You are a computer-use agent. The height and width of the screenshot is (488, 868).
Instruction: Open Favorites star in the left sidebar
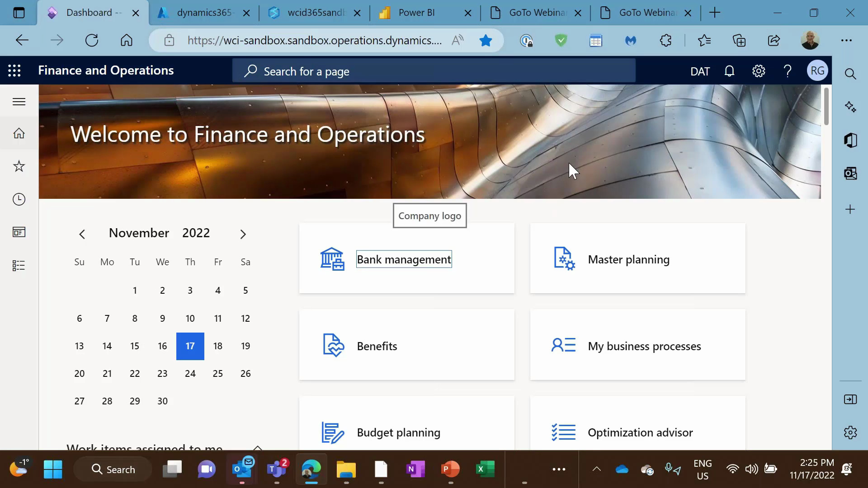click(19, 166)
